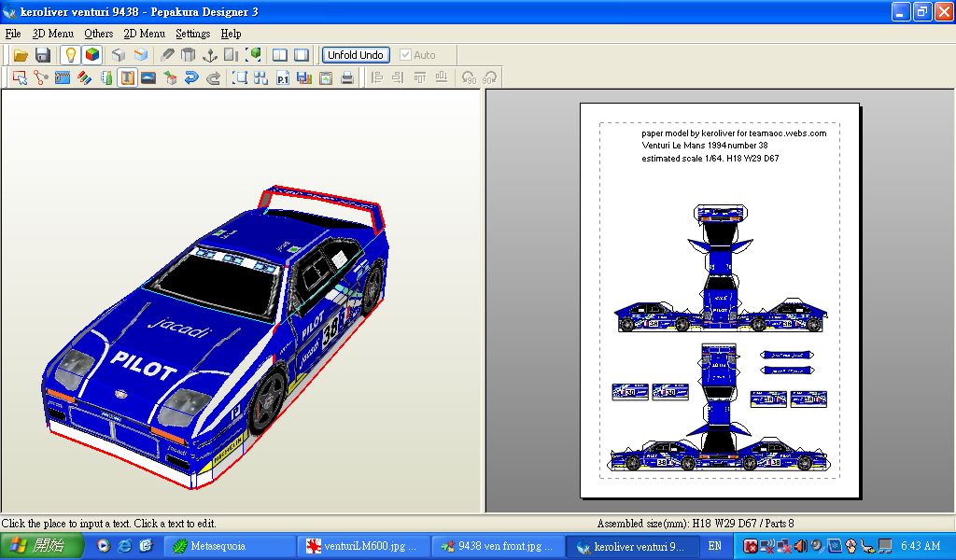This screenshot has width=956, height=560.
Task: Click the blue zipper flaps icon
Action: [63, 78]
